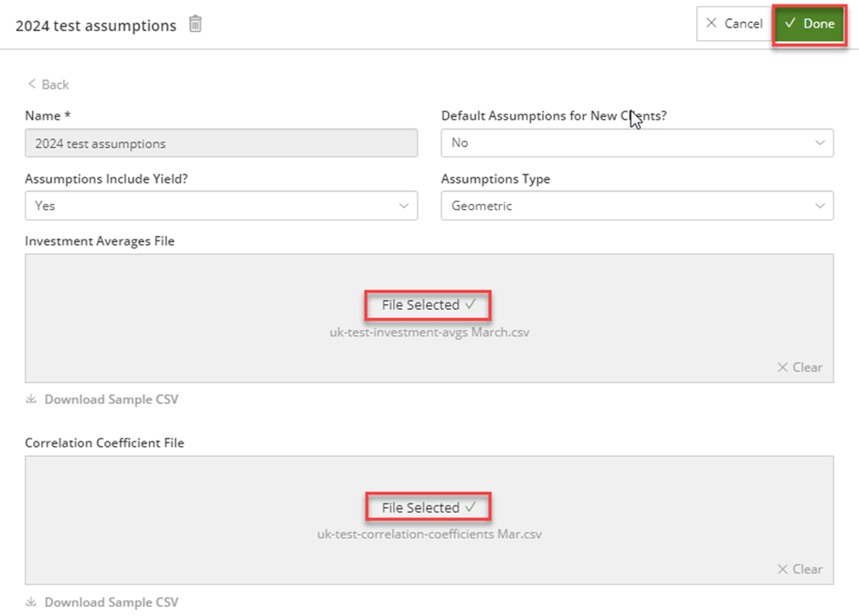Expand the Assumptions Type Geometric dropdown
The image size is (859, 616).
637,206
